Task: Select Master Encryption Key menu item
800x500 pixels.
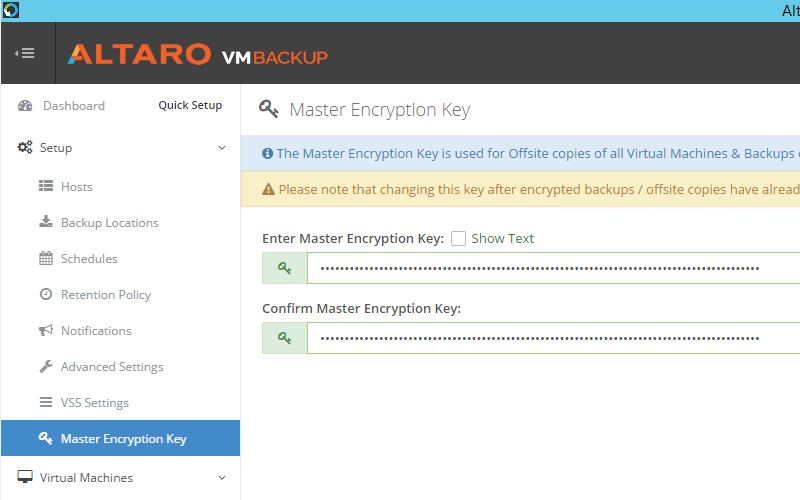Action: coord(123,439)
